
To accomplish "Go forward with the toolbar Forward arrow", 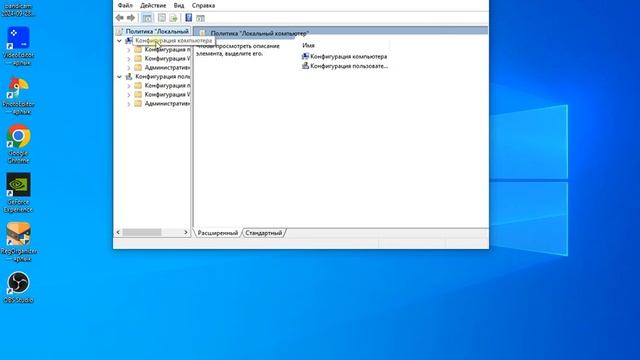I will 131,18.
